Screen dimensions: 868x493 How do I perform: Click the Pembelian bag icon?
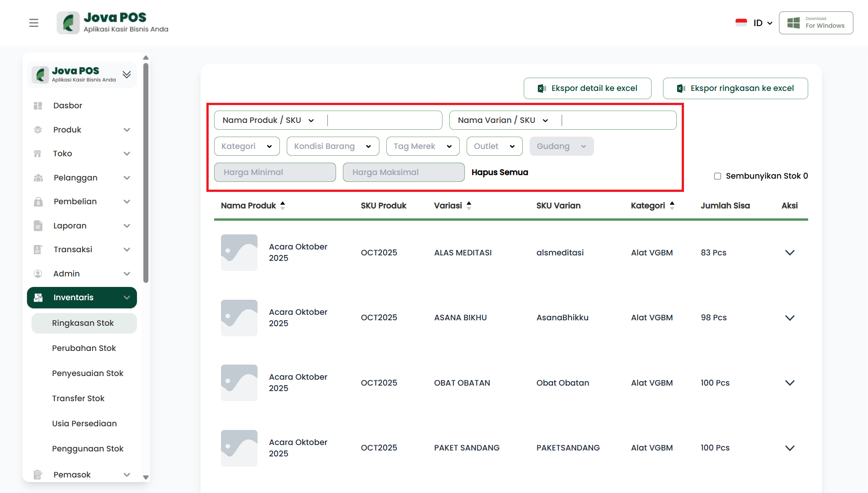[38, 201]
